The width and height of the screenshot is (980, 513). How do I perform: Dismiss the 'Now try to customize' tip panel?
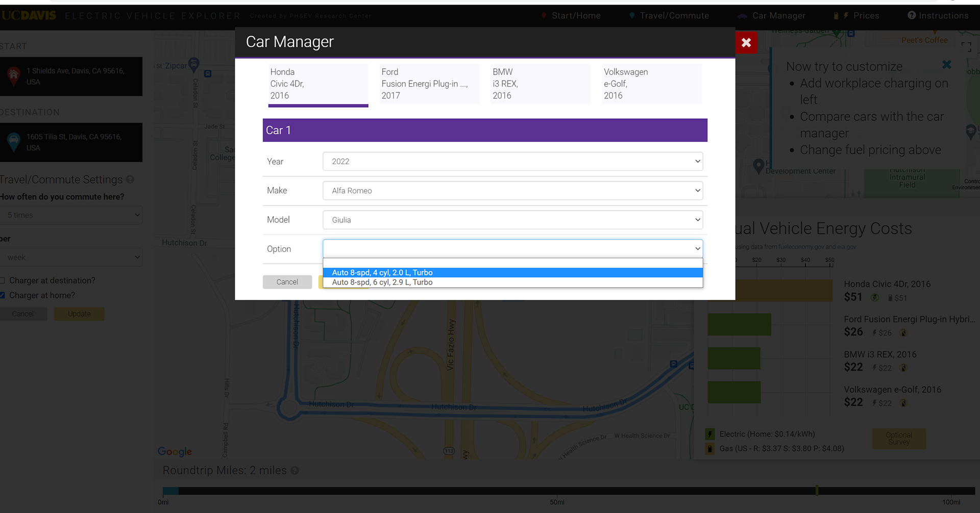(947, 65)
